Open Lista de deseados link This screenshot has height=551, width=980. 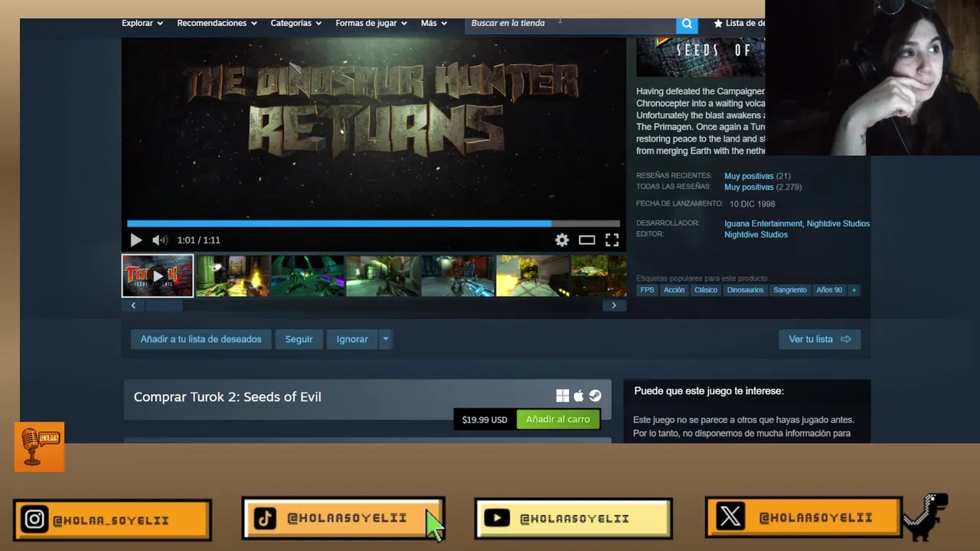click(739, 23)
